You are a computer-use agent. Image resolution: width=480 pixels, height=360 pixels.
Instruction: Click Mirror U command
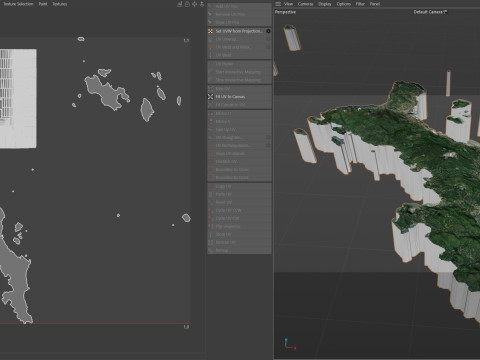pos(239,113)
